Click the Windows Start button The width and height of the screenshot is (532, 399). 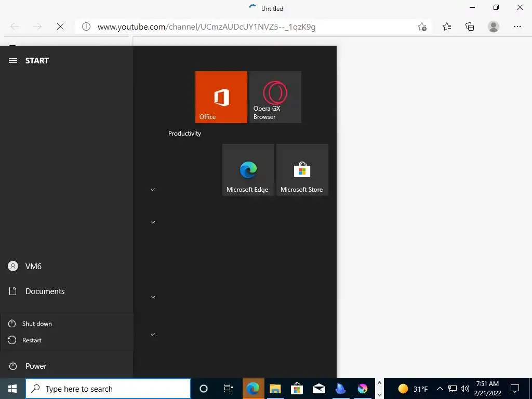tap(12, 389)
